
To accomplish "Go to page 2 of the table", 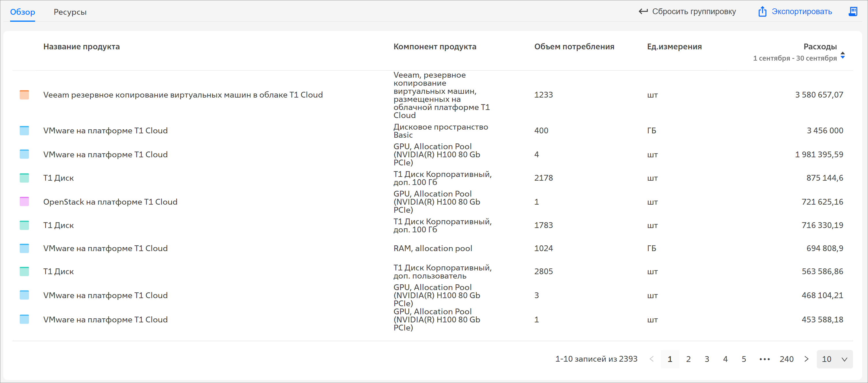I will click(x=688, y=359).
